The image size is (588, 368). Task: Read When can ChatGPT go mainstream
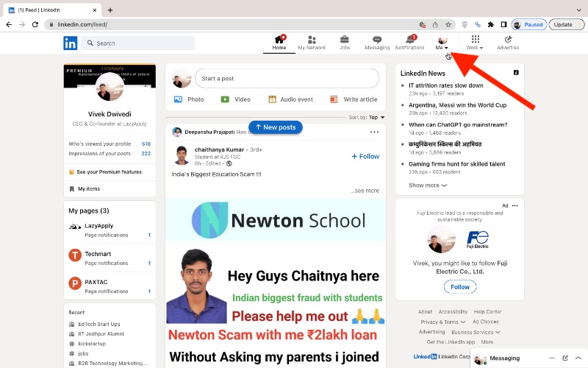point(458,124)
